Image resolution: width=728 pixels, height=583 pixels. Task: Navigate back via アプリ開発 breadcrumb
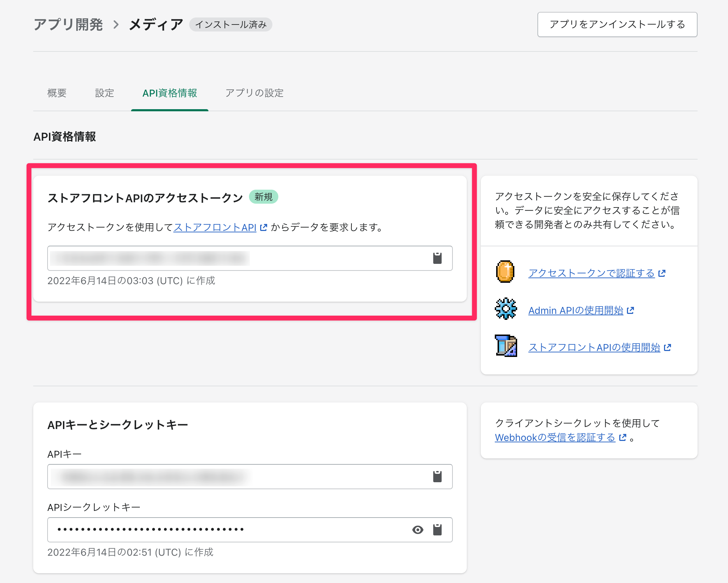pyautogui.click(x=68, y=24)
